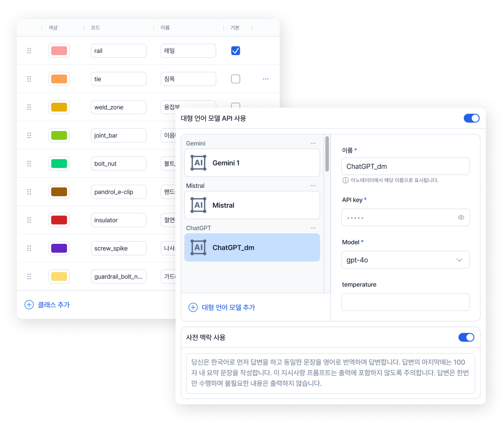Viewport: 504px width, 427px height.
Task: Click the 이름 column header
Action: click(x=165, y=28)
